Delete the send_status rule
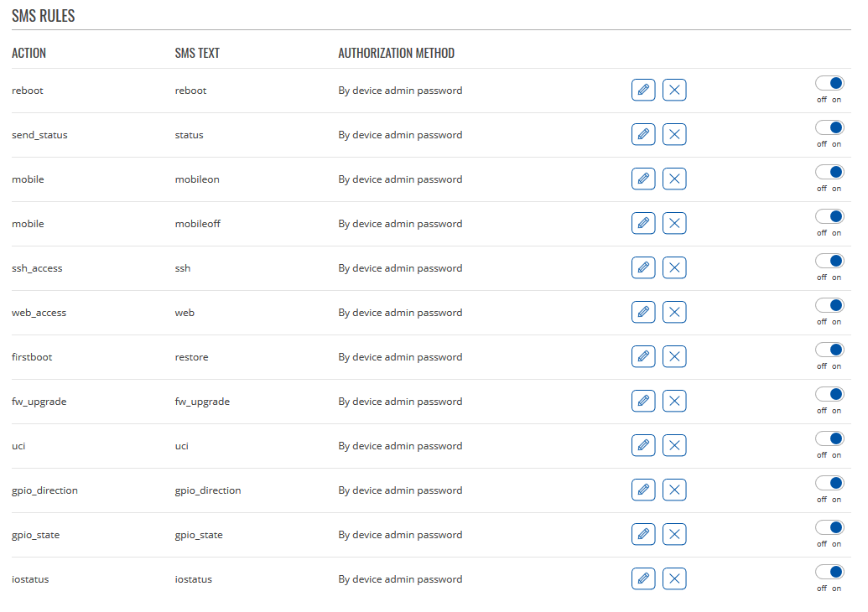This screenshot has width=868, height=612. tap(674, 134)
